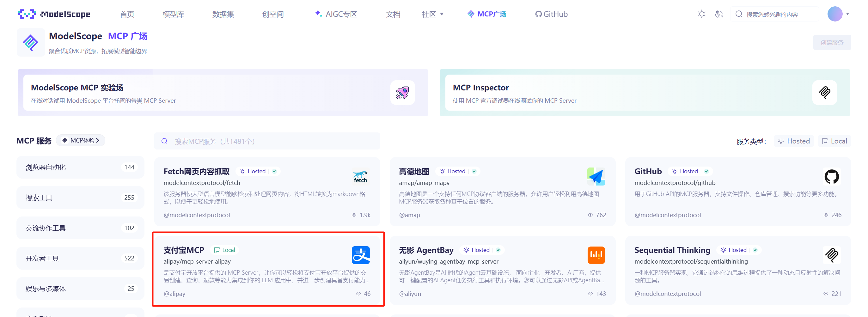Image resolution: width=868 pixels, height=317 pixels.
Task: Open Fetch网页内容抓取 service title
Action: [196, 172]
